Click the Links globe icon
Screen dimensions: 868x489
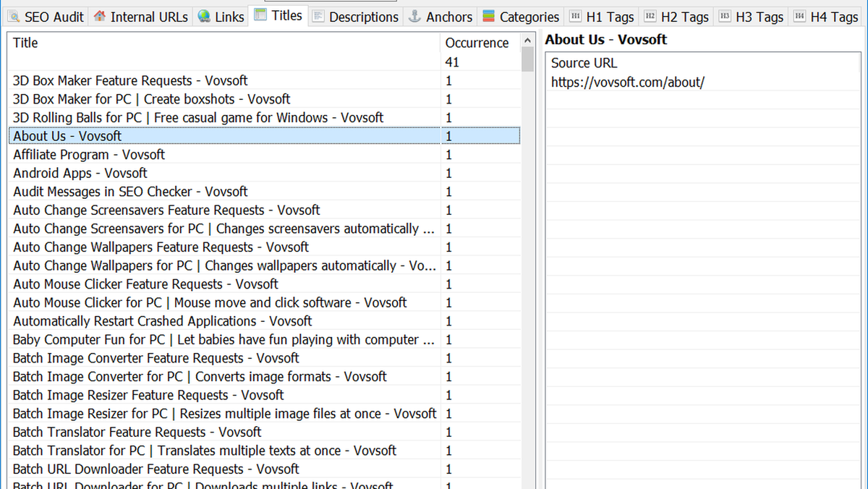(x=204, y=16)
